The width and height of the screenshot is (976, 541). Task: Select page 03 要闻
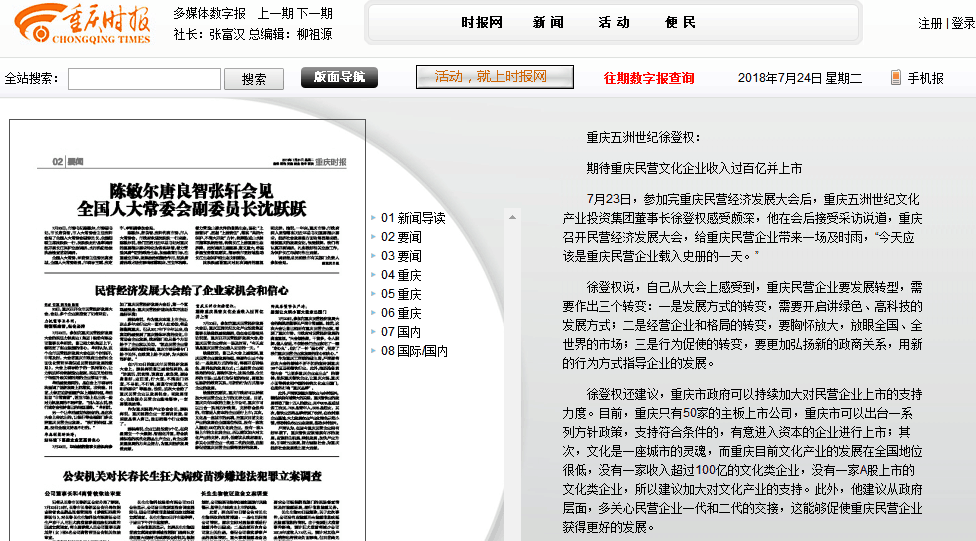pyautogui.click(x=401, y=256)
